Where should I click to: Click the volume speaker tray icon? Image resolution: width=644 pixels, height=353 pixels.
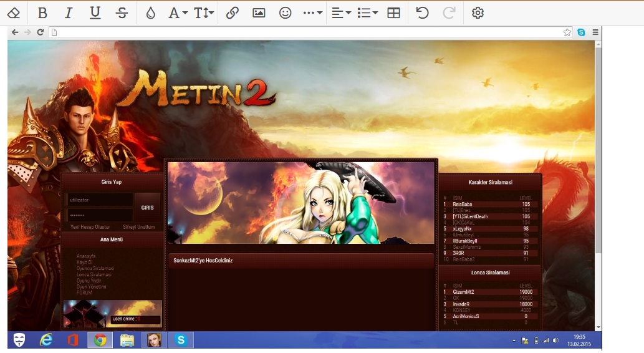555,341
